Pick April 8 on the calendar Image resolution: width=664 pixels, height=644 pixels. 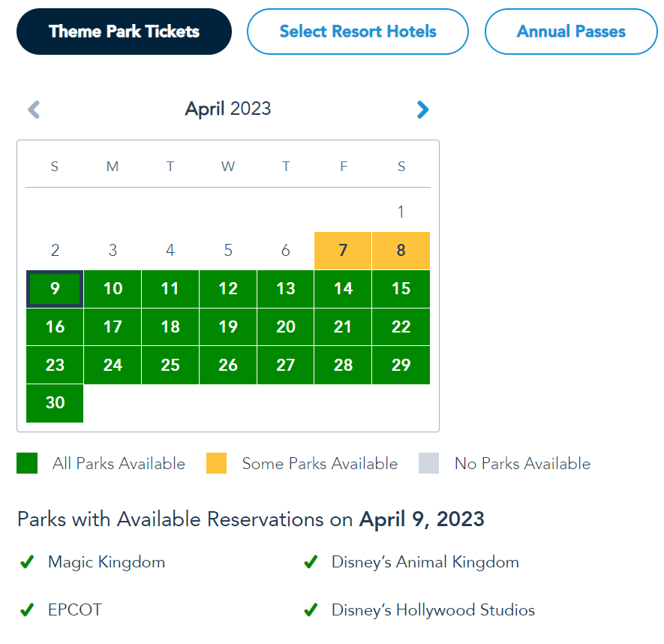click(401, 251)
